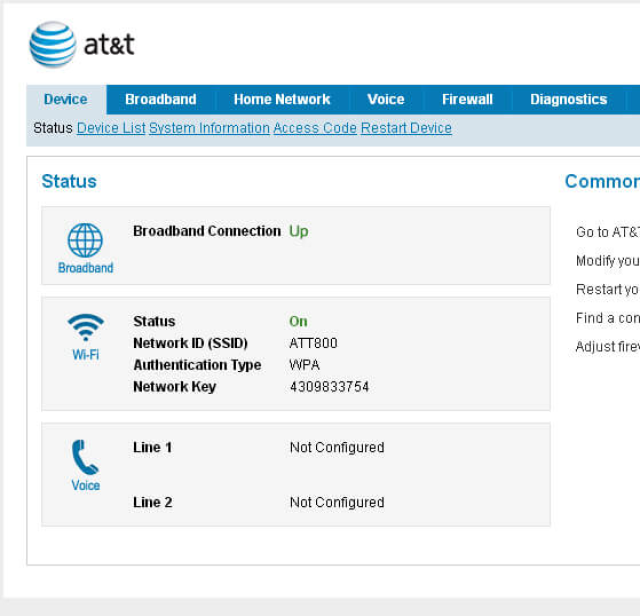
Task: Click the Wi-Fi label under the signal icon
Action: coord(85,354)
